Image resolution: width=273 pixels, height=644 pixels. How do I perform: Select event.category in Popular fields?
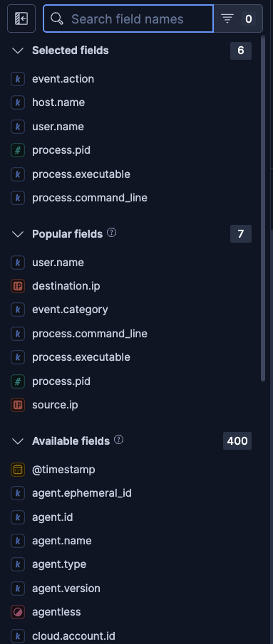tap(70, 310)
